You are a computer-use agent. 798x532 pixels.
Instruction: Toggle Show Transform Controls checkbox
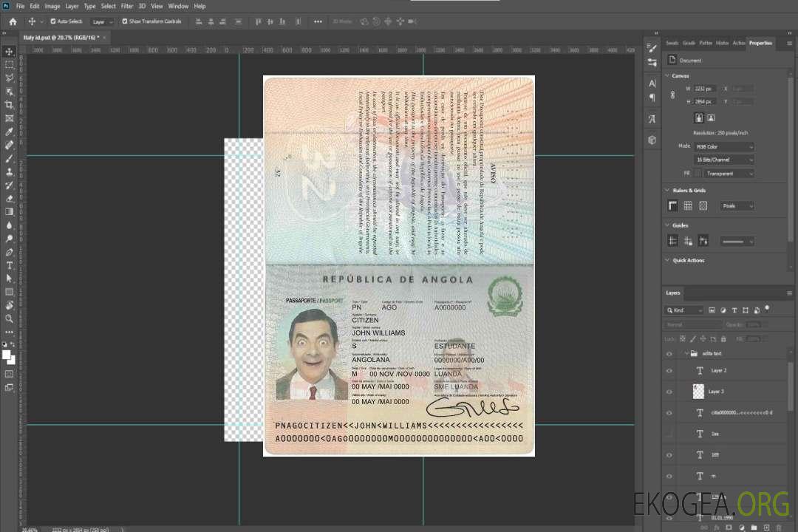pyautogui.click(x=125, y=21)
